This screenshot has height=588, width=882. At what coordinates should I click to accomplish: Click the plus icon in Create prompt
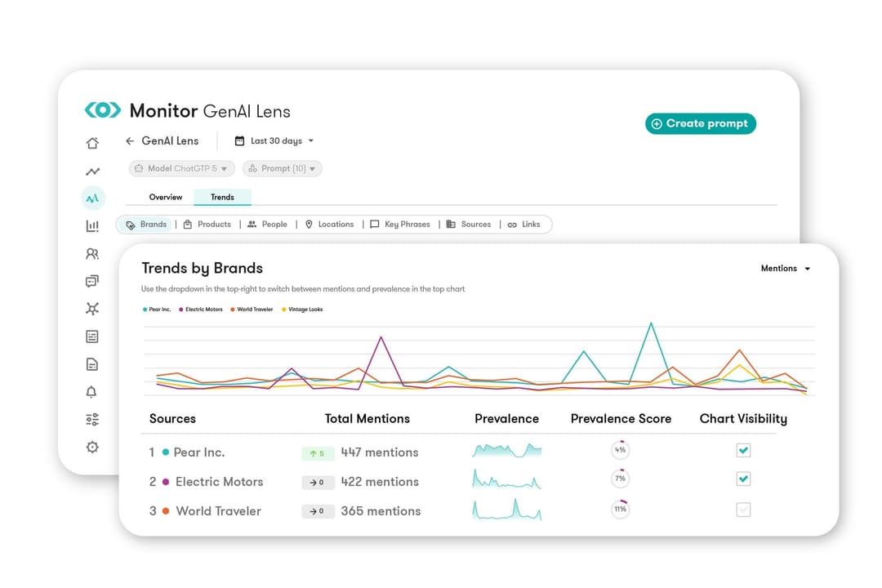point(657,124)
